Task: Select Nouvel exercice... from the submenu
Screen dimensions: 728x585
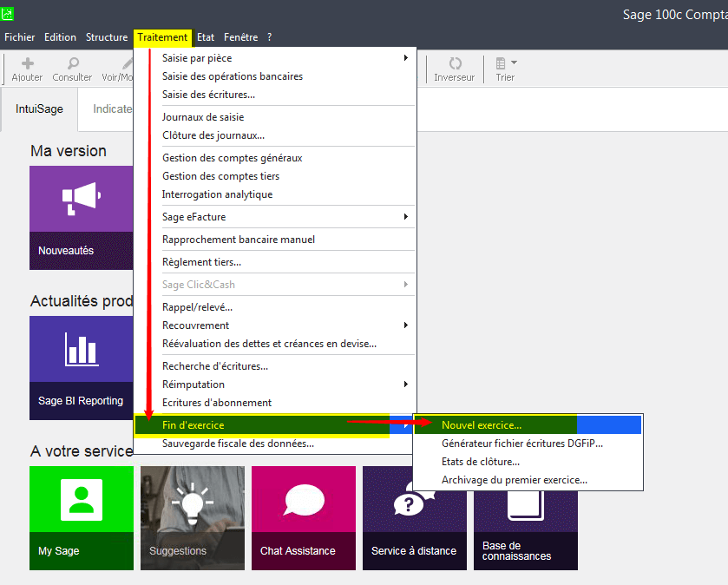Action: click(x=482, y=425)
